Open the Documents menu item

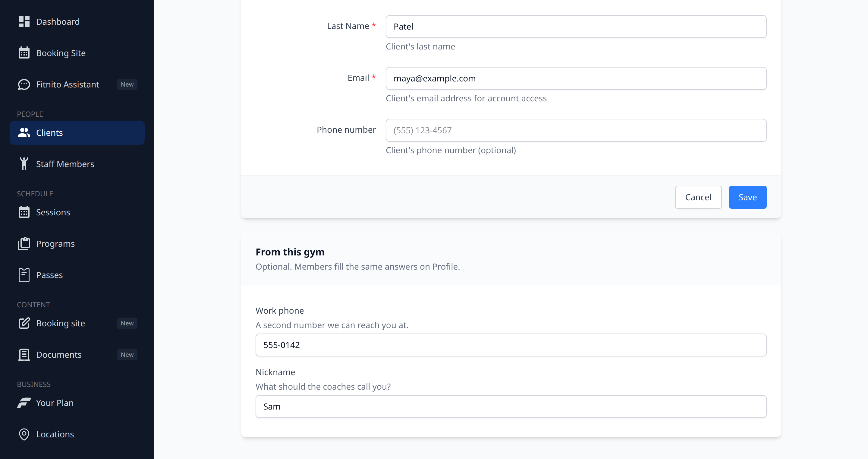point(77,354)
